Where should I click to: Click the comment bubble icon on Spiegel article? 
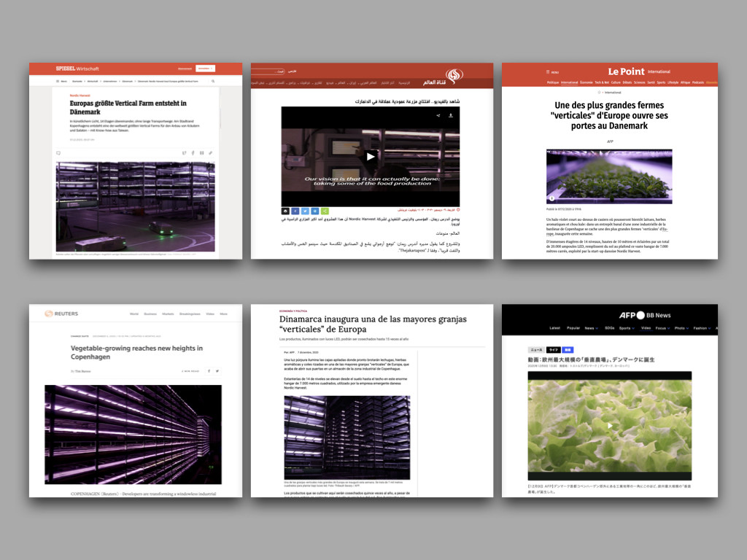58,153
